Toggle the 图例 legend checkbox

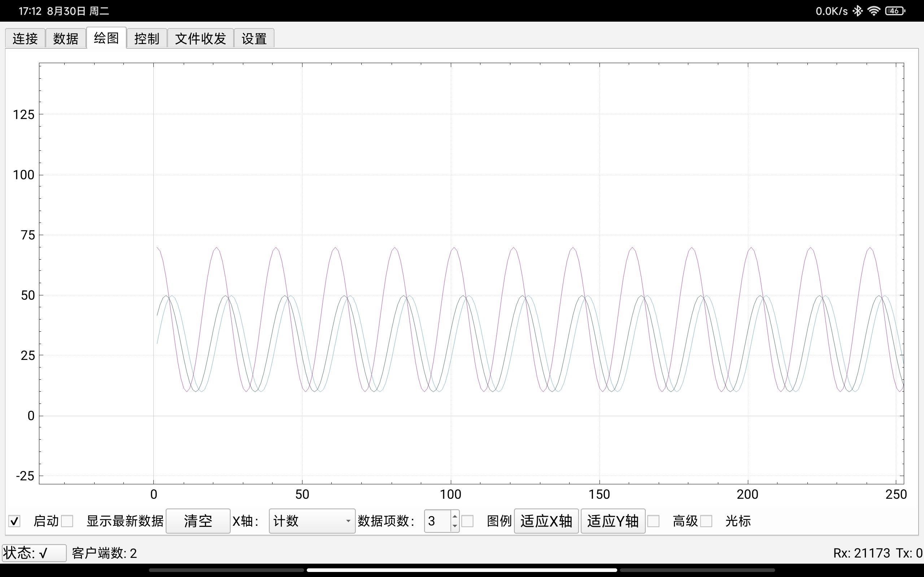tap(467, 521)
